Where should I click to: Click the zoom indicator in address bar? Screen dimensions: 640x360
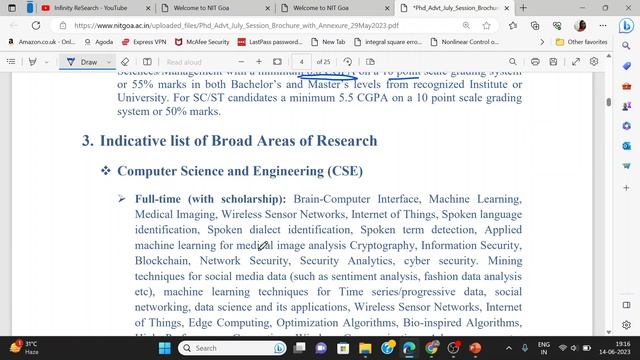pyautogui.click(x=466, y=25)
